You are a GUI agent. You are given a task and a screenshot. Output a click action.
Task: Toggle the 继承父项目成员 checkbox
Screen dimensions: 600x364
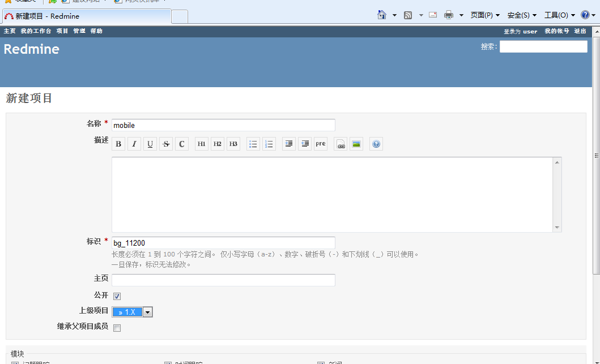pyautogui.click(x=117, y=328)
